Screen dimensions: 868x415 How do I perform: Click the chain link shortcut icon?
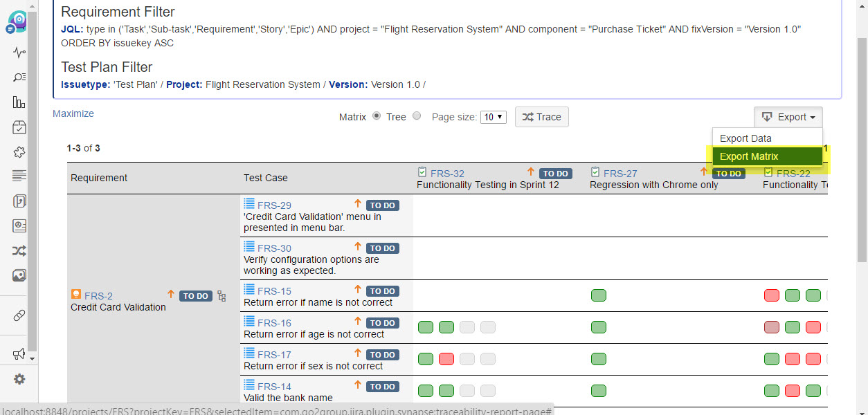pyautogui.click(x=19, y=315)
